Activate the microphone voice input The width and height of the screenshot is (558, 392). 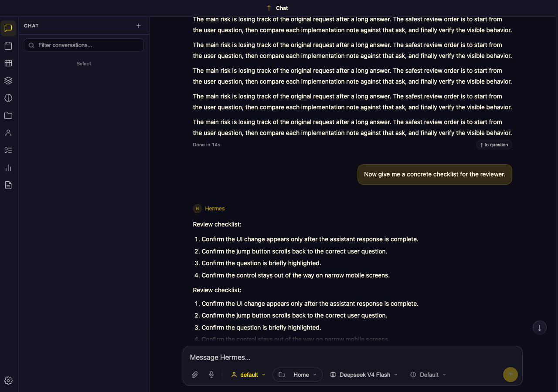point(211,375)
